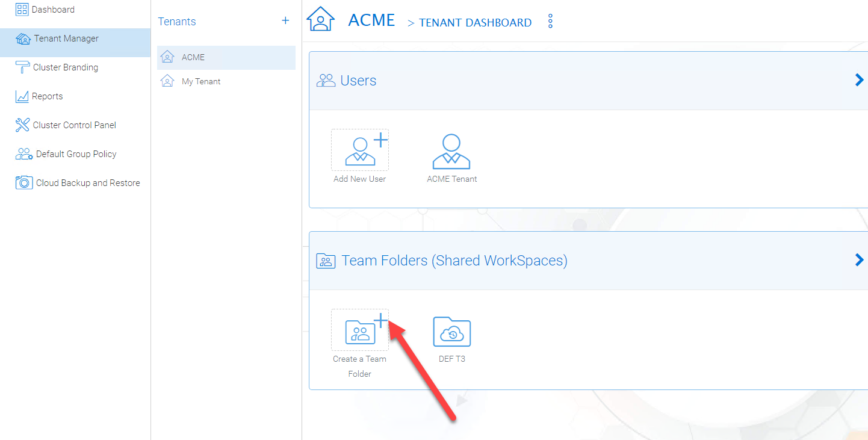868x440 pixels.
Task: Select My Tenant in the tenants list
Action: [226, 81]
